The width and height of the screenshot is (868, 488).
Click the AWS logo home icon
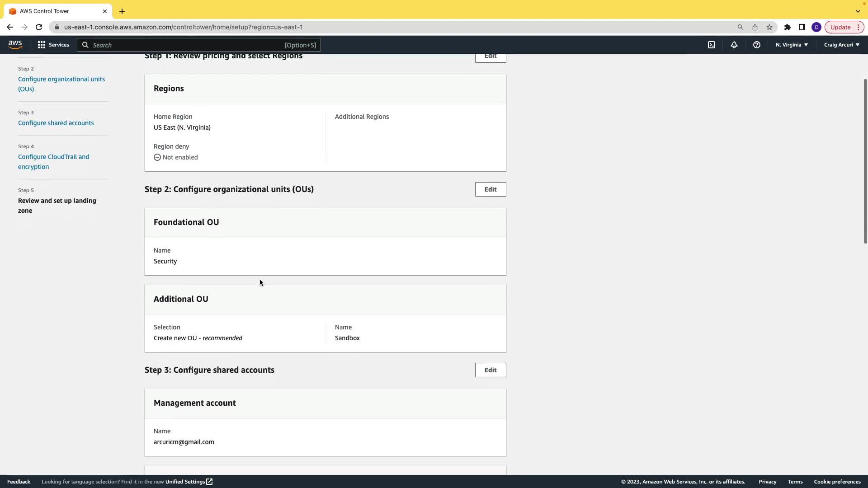tap(15, 44)
